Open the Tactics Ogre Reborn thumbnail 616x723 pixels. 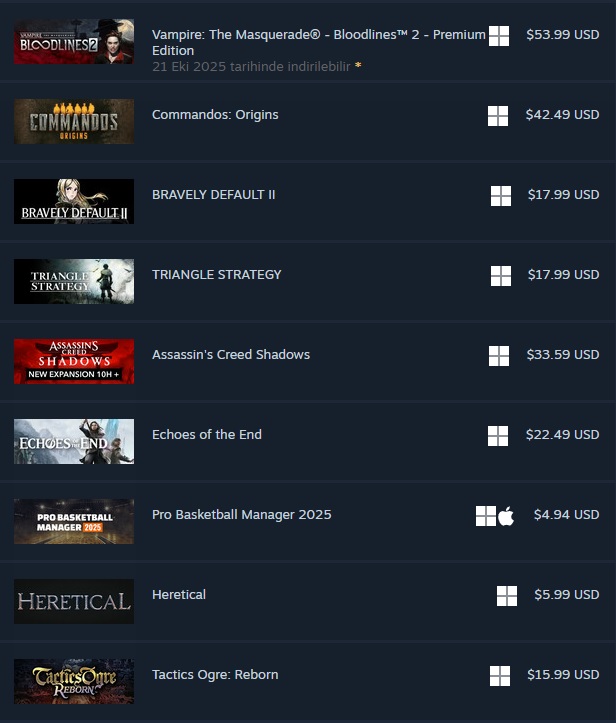click(74, 682)
